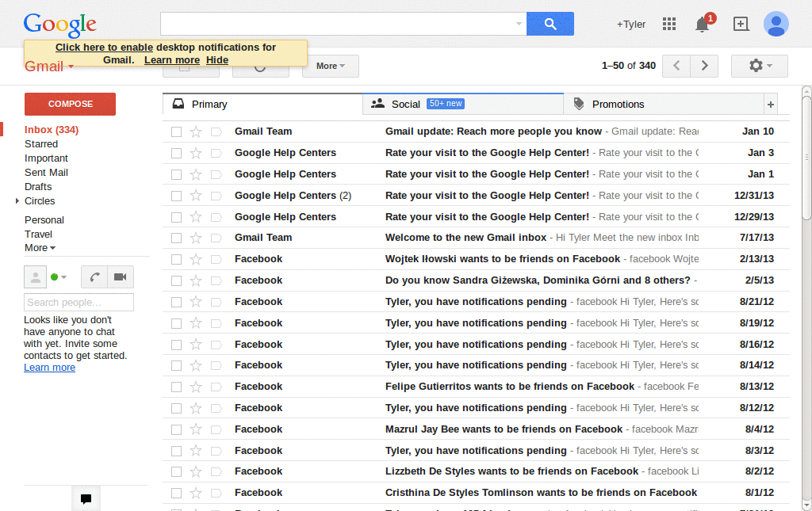The width and height of the screenshot is (812, 511).
Task: Open the Sent Mail folder
Action: coord(46,172)
